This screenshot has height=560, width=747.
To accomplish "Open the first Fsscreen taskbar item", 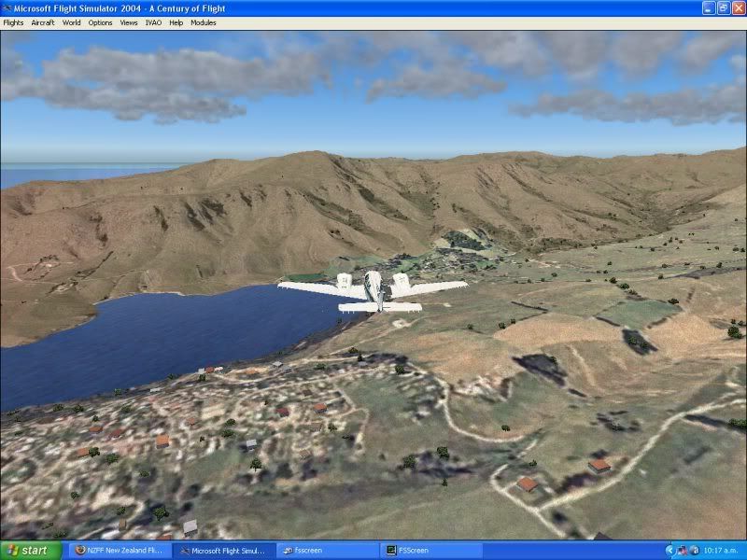I will click(x=327, y=551).
